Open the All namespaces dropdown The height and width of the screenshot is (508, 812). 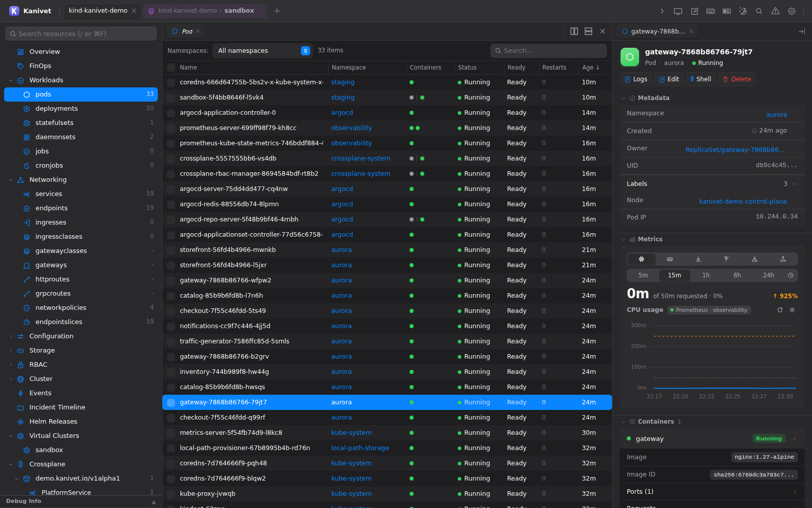click(x=262, y=51)
